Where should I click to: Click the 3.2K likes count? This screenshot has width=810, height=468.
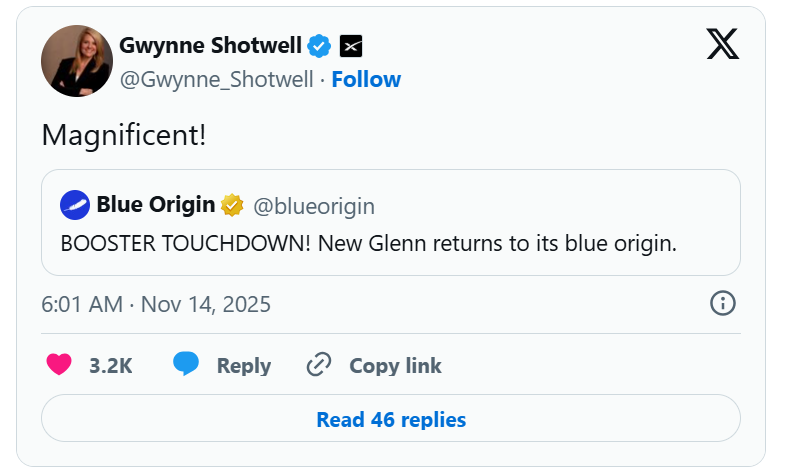tap(110, 366)
